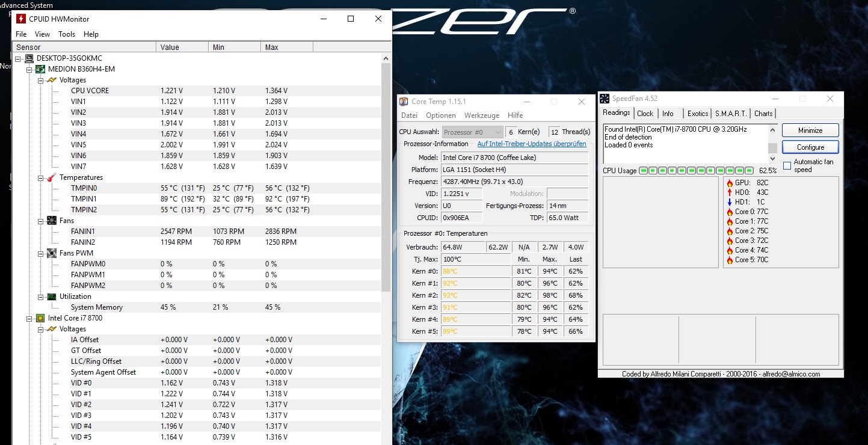Open the HWMonitor Help menu

click(x=91, y=34)
